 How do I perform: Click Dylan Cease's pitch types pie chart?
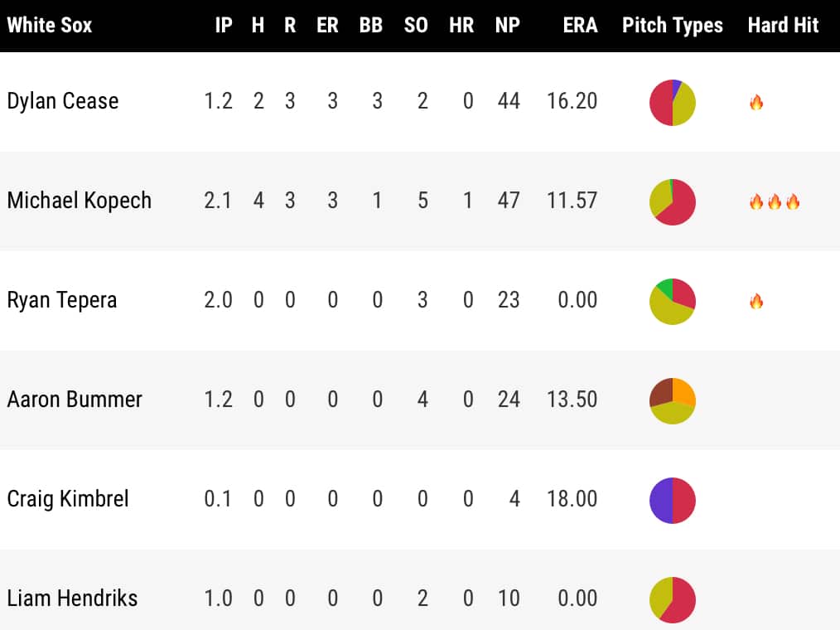[x=672, y=102]
